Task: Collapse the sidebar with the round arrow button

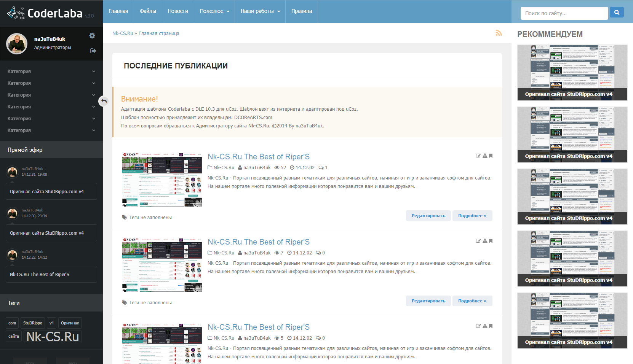Action: tap(104, 101)
